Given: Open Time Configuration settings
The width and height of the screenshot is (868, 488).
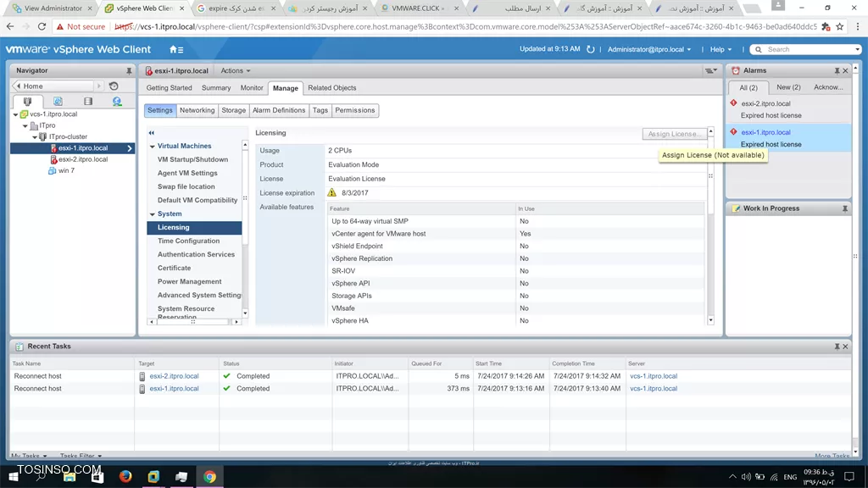Looking at the screenshot, I should (x=188, y=241).
